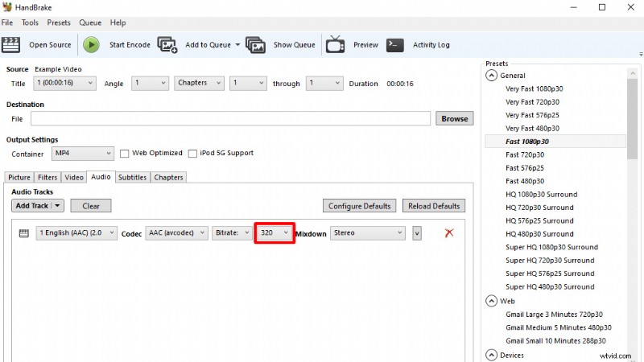Click the Preview television icon

click(x=335, y=44)
